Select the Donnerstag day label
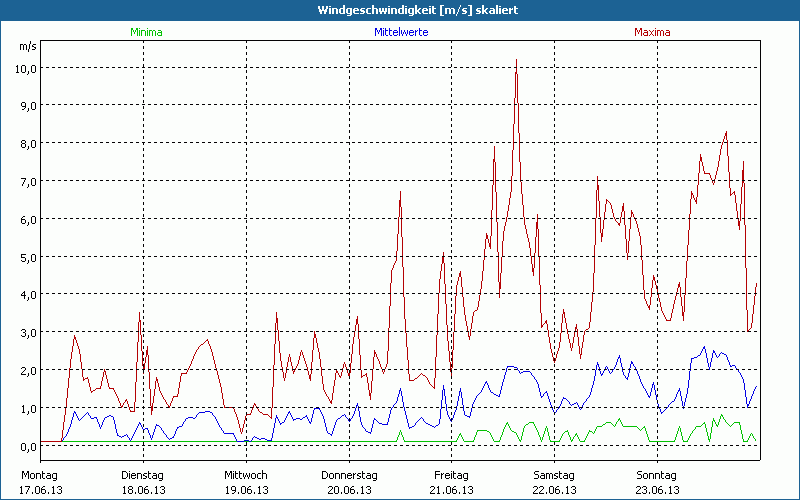Screen dimensions: 800x500 pos(349,474)
